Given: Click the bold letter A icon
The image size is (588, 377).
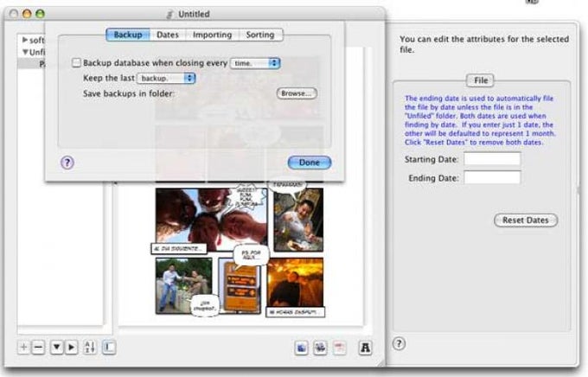Looking at the screenshot, I should click(365, 348).
